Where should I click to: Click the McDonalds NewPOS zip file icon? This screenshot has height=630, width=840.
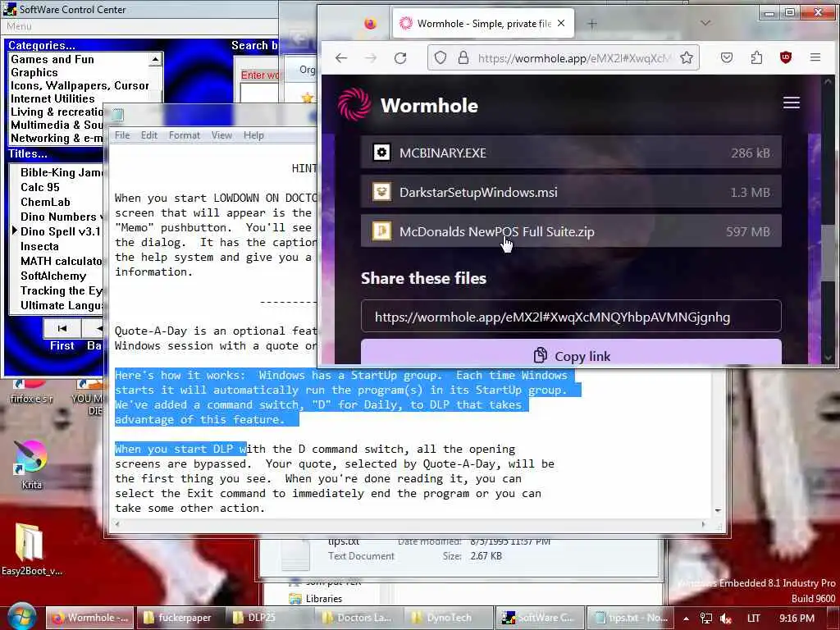381,231
